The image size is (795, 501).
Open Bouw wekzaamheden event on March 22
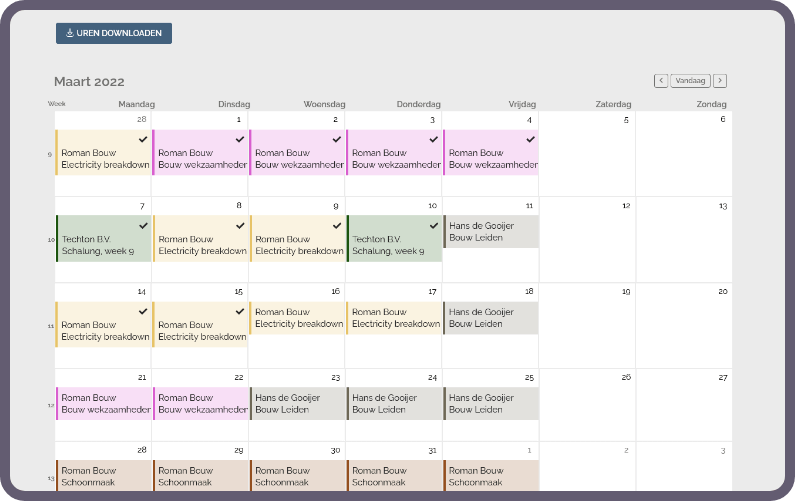coord(200,404)
